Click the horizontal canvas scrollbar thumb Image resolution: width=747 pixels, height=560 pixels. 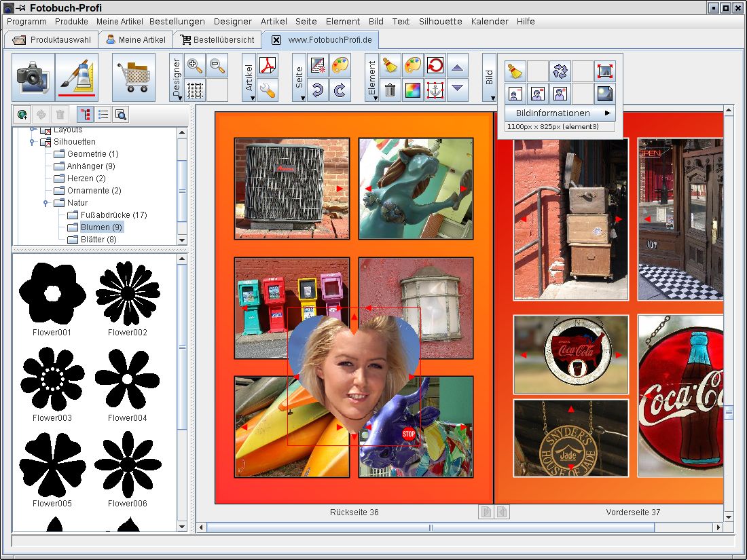click(x=431, y=527)
